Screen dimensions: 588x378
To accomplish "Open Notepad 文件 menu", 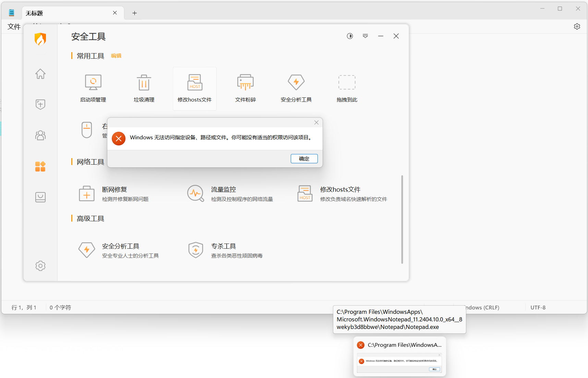I will pyautogui.click(x=14, y=27).
